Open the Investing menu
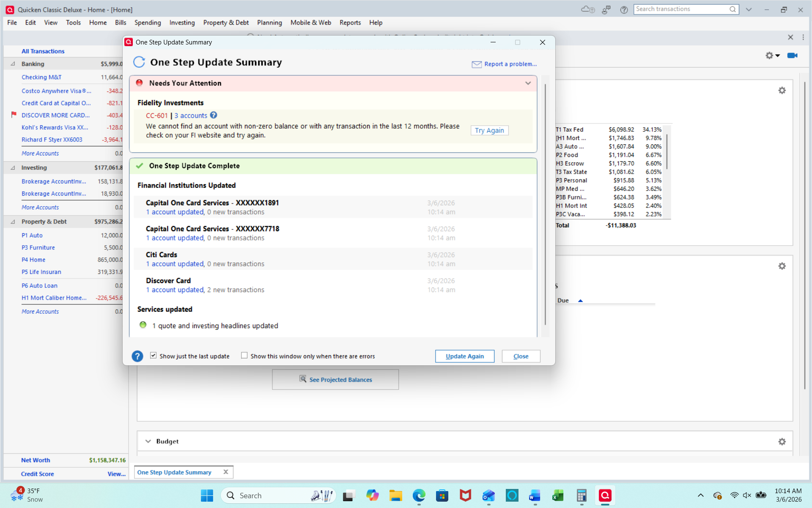This screenshot has height=508, width=812. (182, 23)
